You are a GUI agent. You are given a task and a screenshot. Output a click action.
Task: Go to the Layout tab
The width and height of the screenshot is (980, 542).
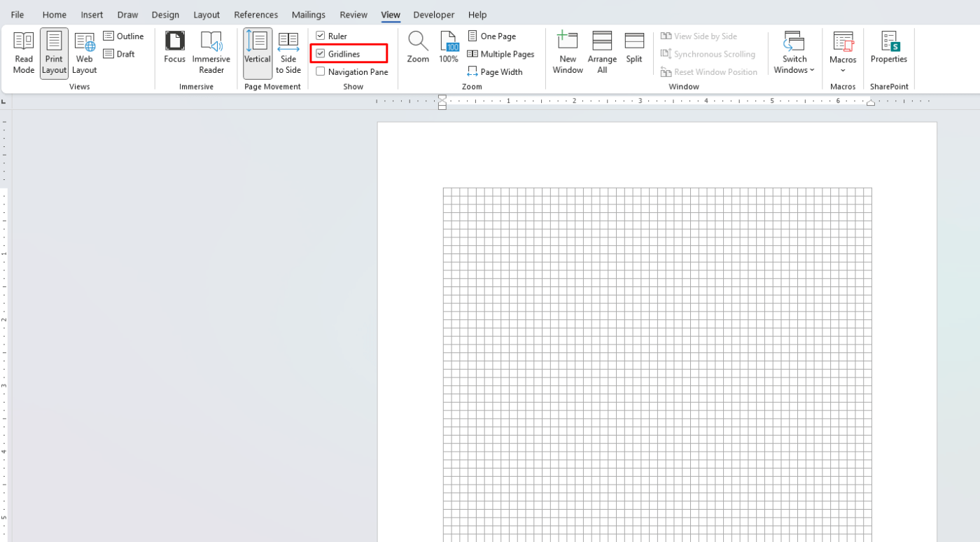(206, 15)
